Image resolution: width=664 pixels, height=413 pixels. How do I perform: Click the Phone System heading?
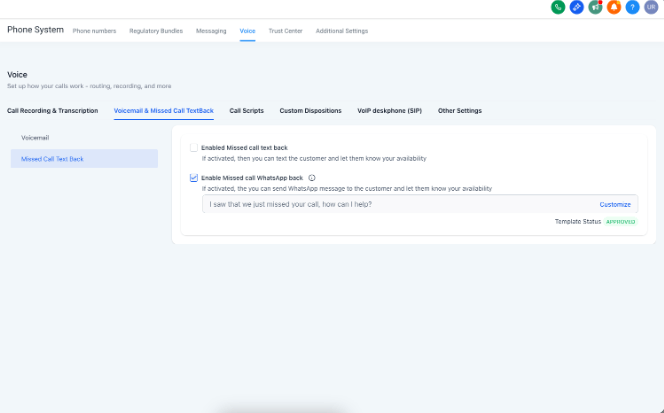36,30
